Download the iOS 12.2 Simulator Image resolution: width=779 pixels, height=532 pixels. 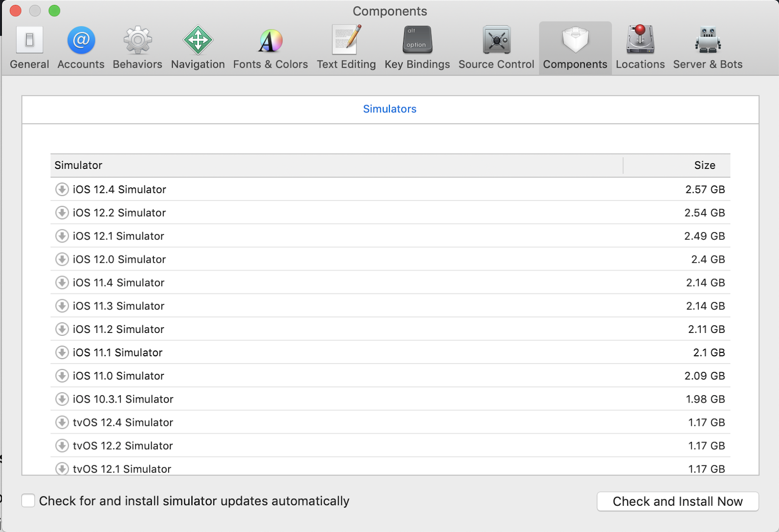62,213
